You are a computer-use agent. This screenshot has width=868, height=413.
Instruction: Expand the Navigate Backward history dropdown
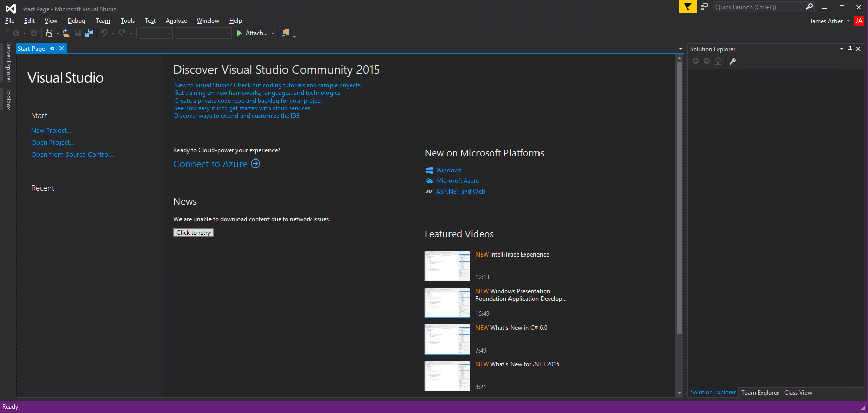[x=25, y=34]
